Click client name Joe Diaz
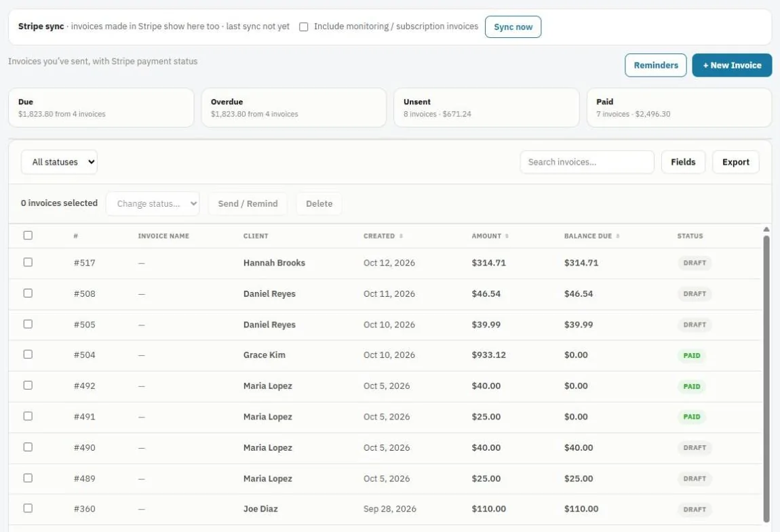Image resolution: width=780 pixels, height=532 pixels. point(260,509)
